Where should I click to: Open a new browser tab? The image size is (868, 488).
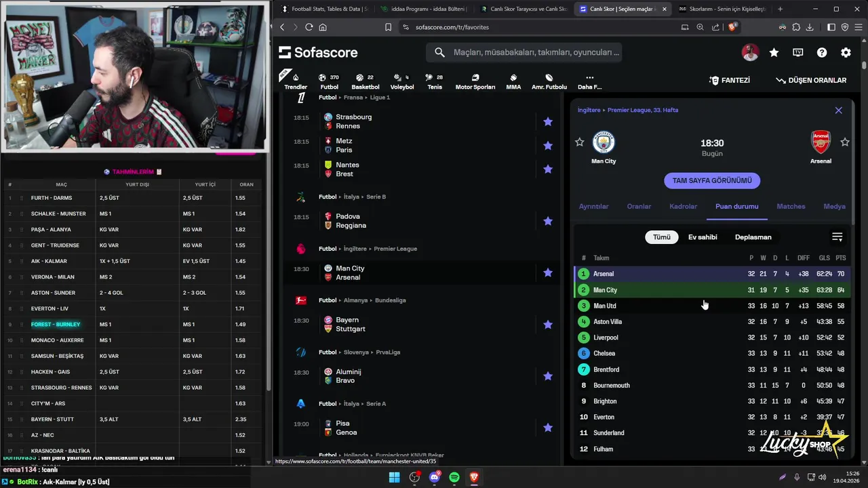tap(780, 9)
